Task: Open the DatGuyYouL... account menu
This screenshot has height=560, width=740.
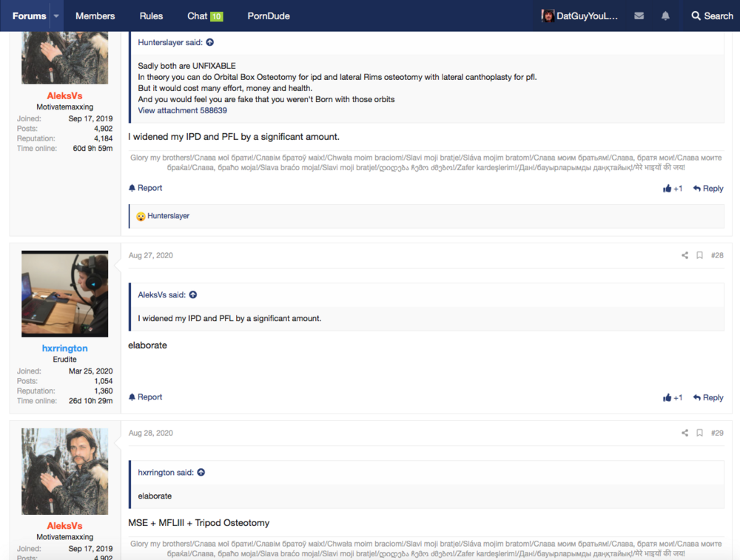Action: click(579, 16)
